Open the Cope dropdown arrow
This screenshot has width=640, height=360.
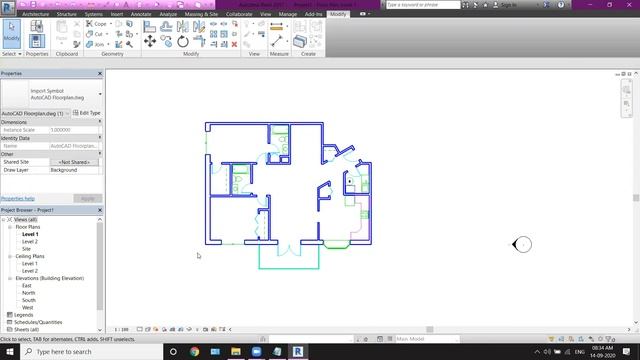[111, 24]
